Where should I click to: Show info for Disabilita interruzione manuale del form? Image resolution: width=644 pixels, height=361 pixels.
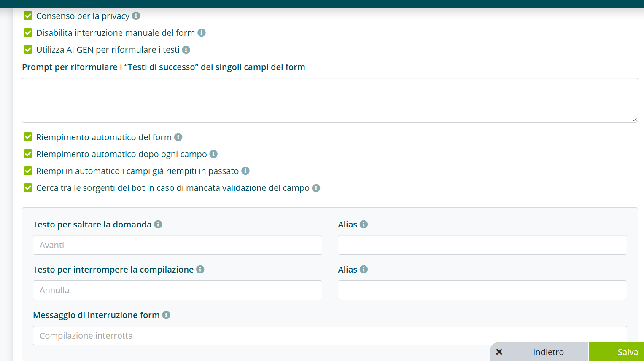202,32
